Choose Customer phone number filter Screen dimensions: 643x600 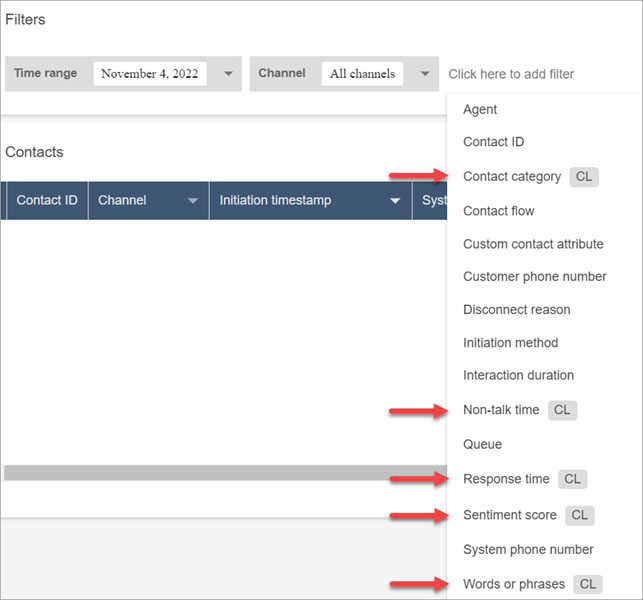click(534, 277)
